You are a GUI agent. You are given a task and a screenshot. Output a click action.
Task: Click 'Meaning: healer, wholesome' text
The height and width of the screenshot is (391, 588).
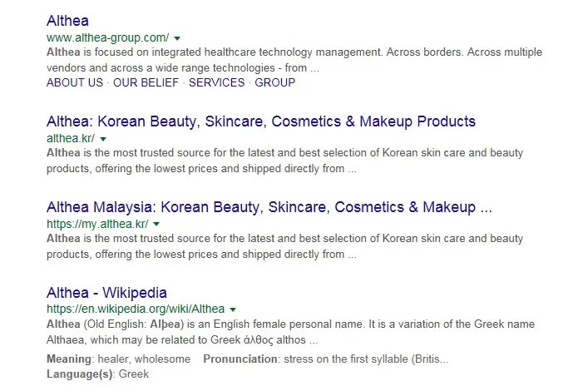(118, 359)
